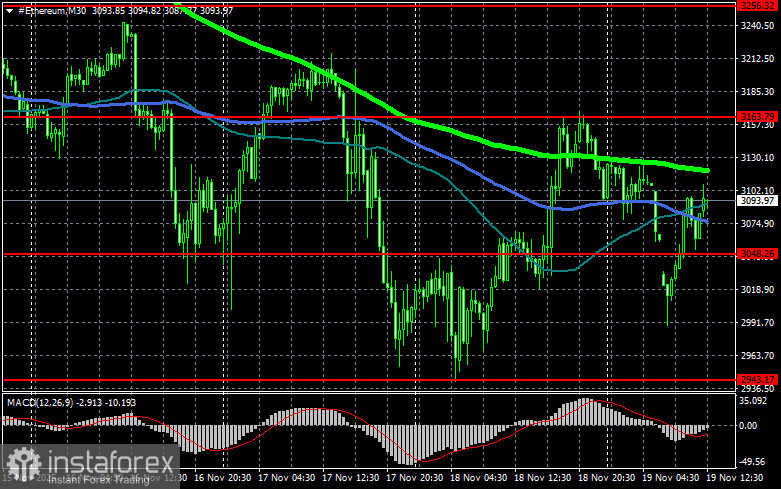Select the 3102.10 price axis value
Image resolution: width=781 pixels, height=489 pixels.
coord(757,191)
